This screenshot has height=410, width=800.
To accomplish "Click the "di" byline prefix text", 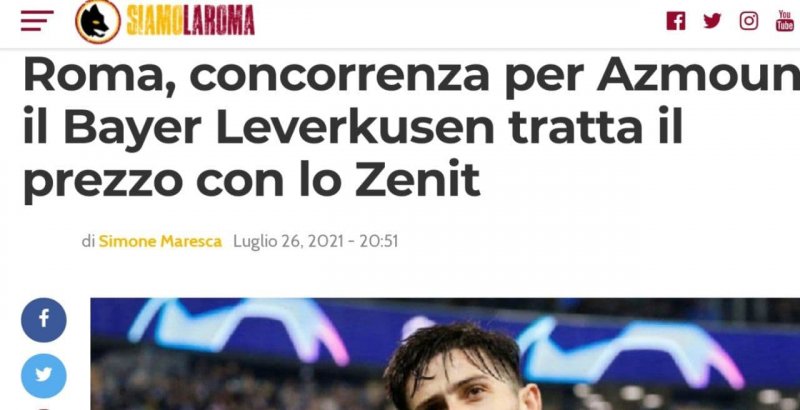I will (88, 241).
